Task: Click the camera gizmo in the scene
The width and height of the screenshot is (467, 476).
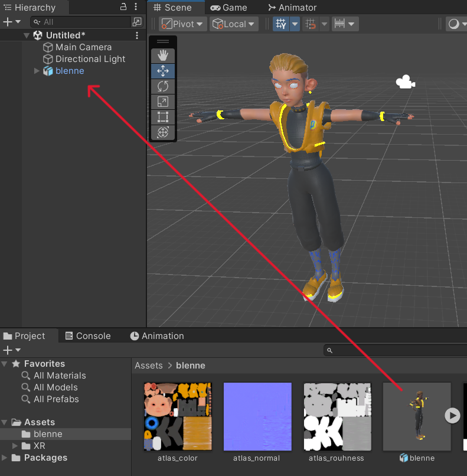Action: 405,83
